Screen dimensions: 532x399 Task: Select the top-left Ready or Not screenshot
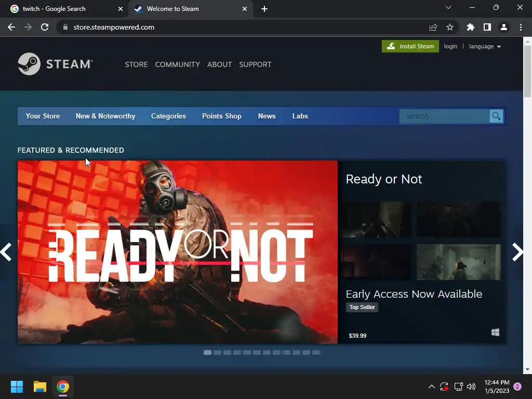(x=376, y=219)
